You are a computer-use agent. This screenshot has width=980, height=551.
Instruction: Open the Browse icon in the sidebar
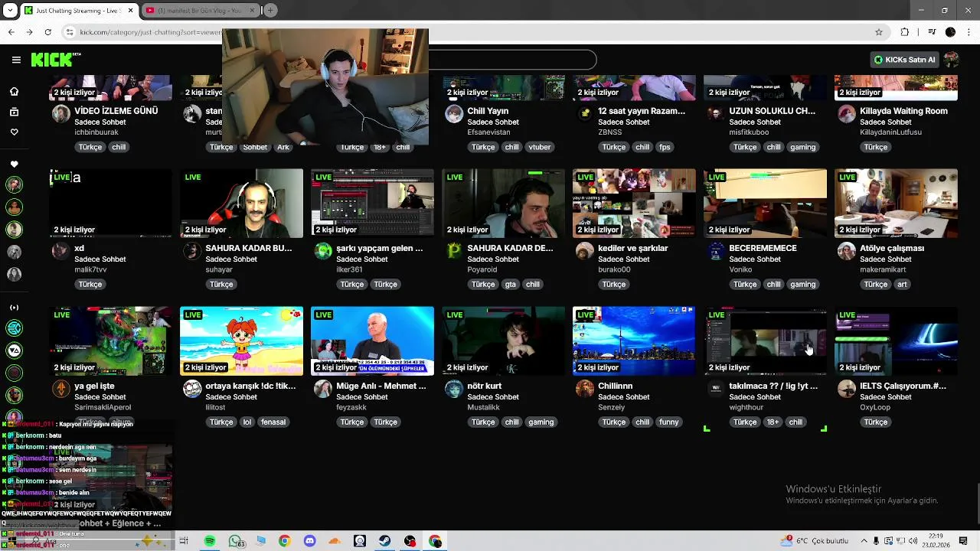click(x=14, y=112)
